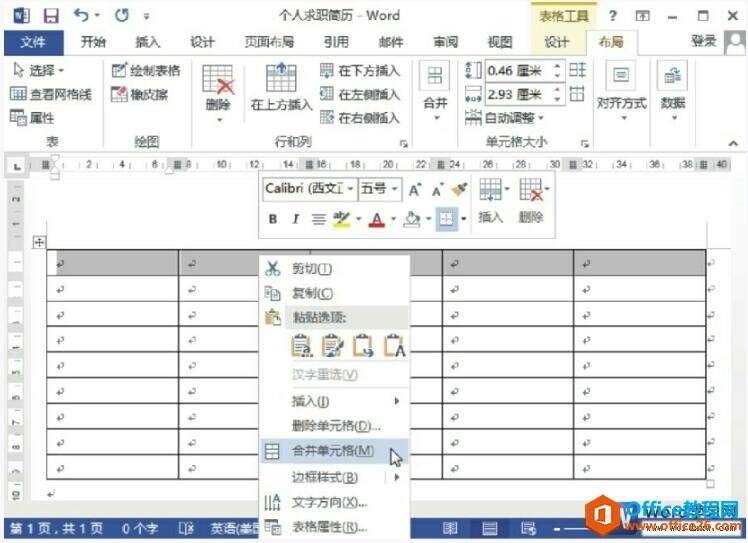
Task: Open Table Tools Design (设计) tab
Action: pyautogui.click(x=556, y=42)
